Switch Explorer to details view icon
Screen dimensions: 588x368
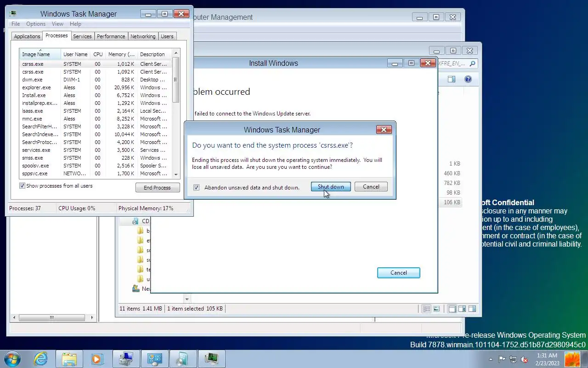pos(426,309)
